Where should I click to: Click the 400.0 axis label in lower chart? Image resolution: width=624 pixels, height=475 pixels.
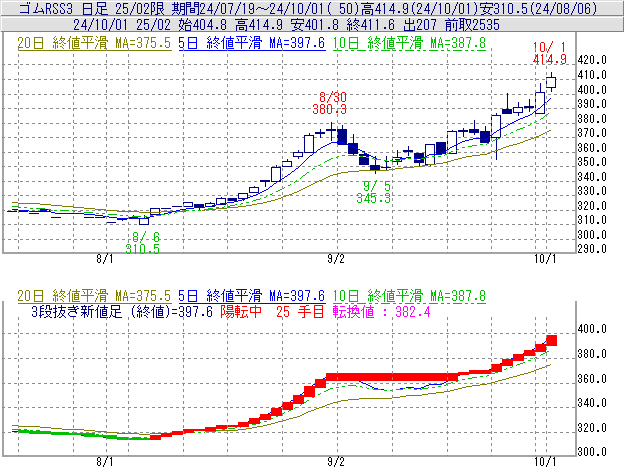point(592,329)
